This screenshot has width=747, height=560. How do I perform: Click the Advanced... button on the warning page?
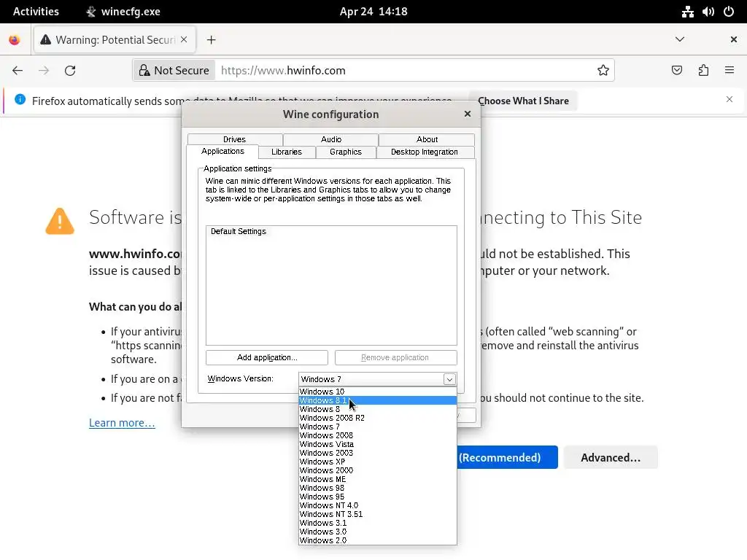[x=611, y=458]
